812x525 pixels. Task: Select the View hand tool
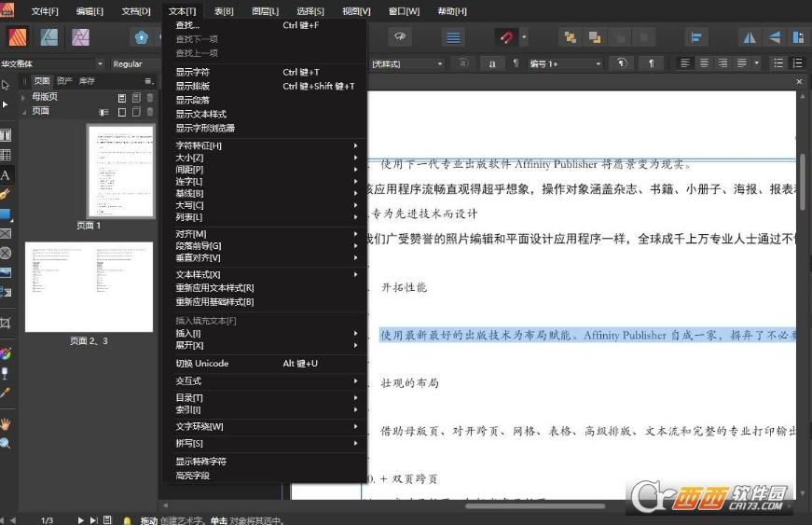(x=6, y=424)
